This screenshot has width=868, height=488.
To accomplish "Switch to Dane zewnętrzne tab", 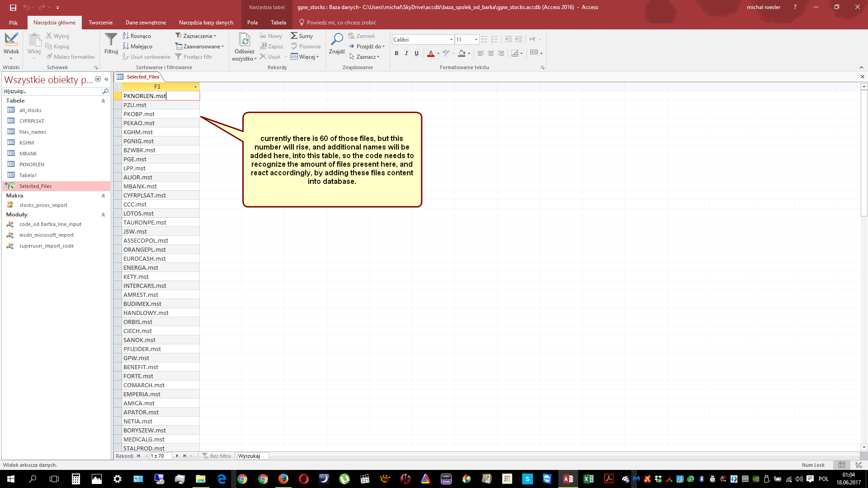I will 146,23.
